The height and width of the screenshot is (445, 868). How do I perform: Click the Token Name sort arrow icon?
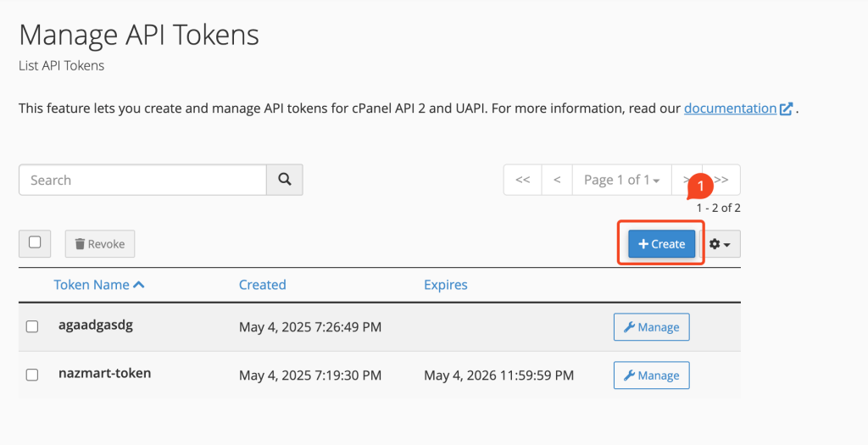139,285
